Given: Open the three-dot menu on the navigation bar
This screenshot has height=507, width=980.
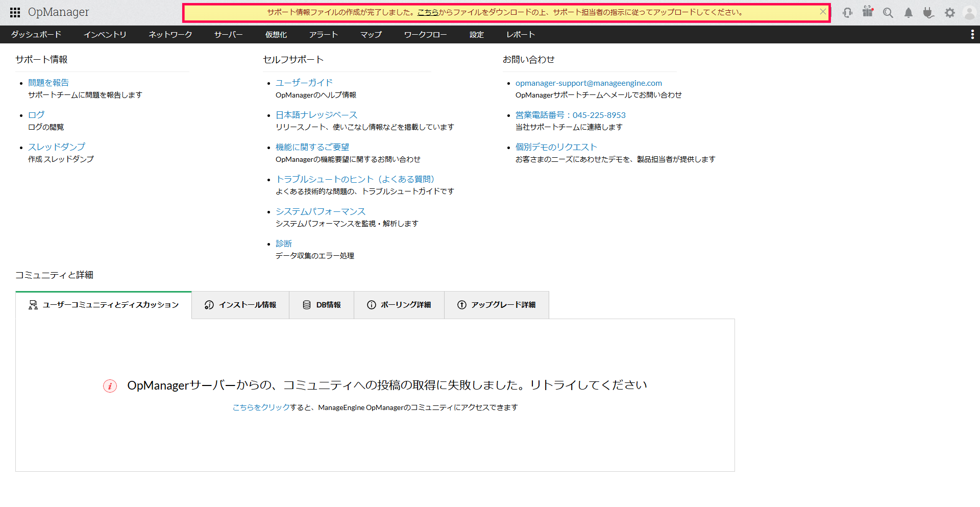Looking at the screenshot, I should click(972, 34).
